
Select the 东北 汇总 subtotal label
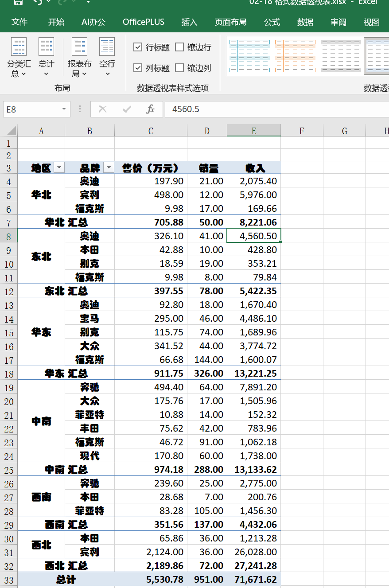66,291
